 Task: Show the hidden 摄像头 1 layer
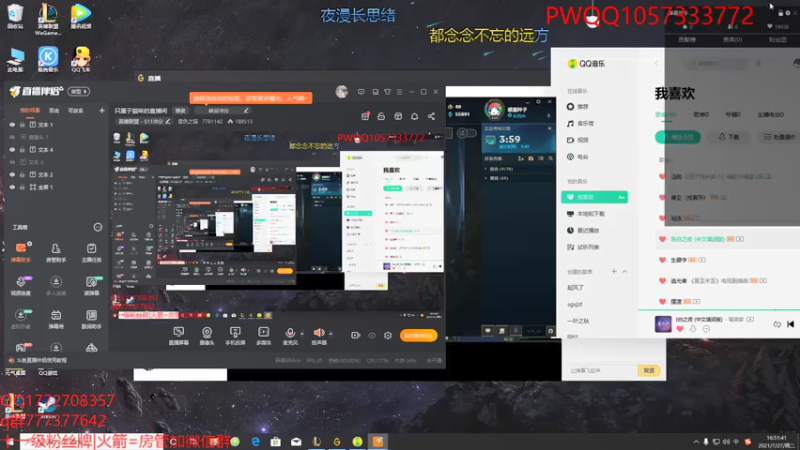(x=12, y=137)
